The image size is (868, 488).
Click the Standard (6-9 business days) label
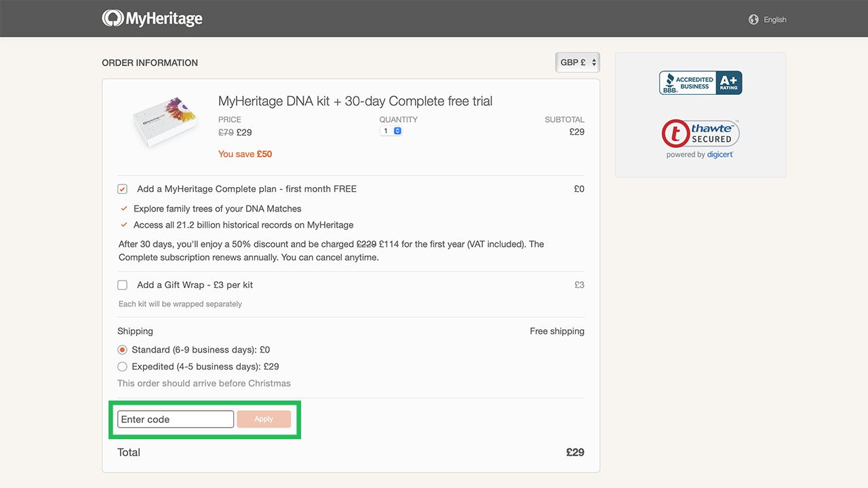(x=201, y=350)
